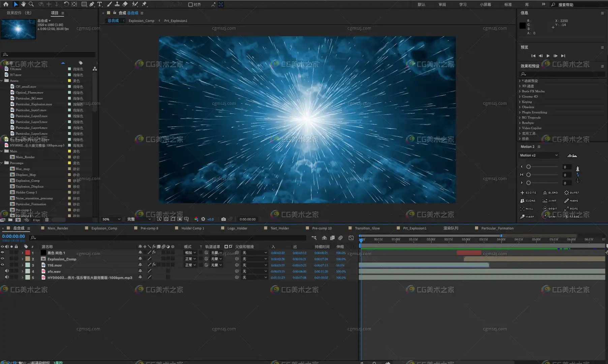Mute audio of the HY00002 mp3 layer
Image resolution: width=608 pixels, height=364 pixels.
click(7, 277)
